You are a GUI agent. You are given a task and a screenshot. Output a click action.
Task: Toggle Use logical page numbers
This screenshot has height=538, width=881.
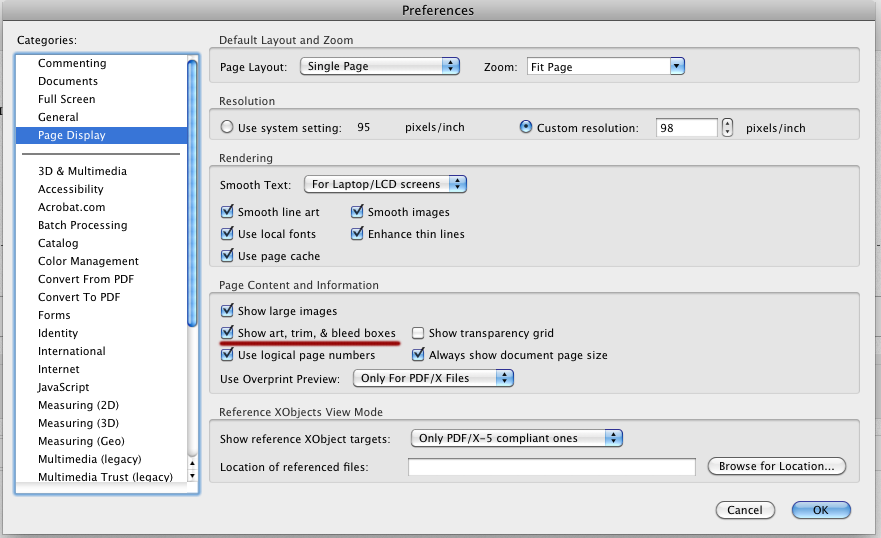227,354
